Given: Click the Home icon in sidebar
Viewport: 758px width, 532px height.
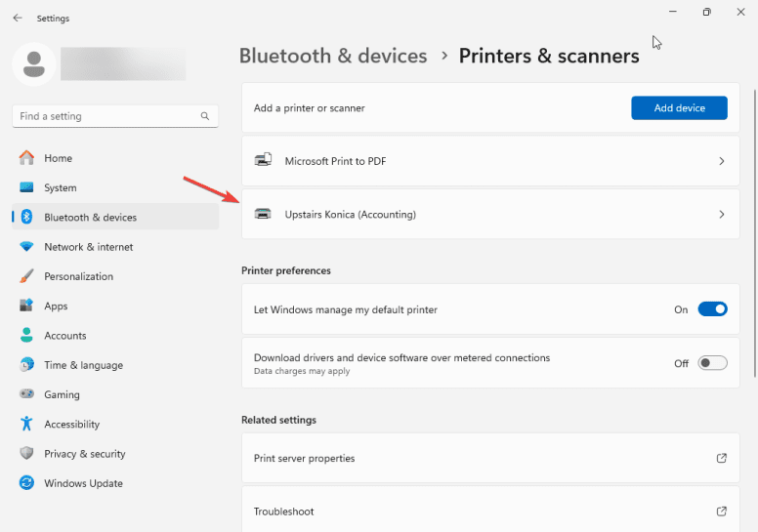Looking at the screenshot, I should click(x=26, y=158).
